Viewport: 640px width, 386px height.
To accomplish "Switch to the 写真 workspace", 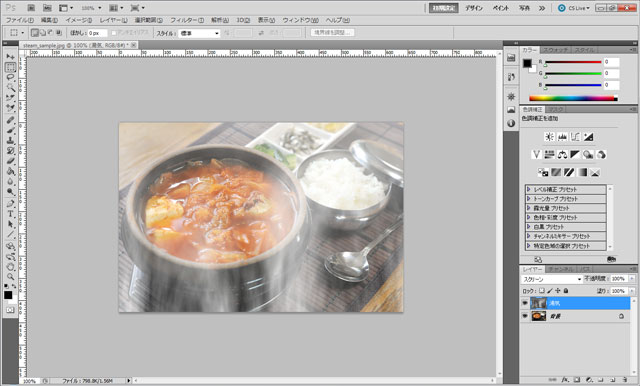I will click(x=524, y=8).
